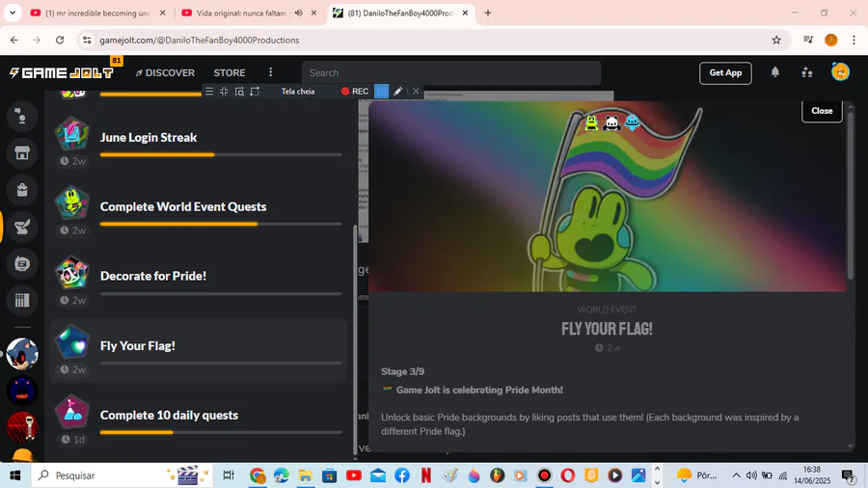Viewport: 868px width, 488px height.
Task: Open the dark blue hedgehog community icon
Action: [x=22, y=391]
